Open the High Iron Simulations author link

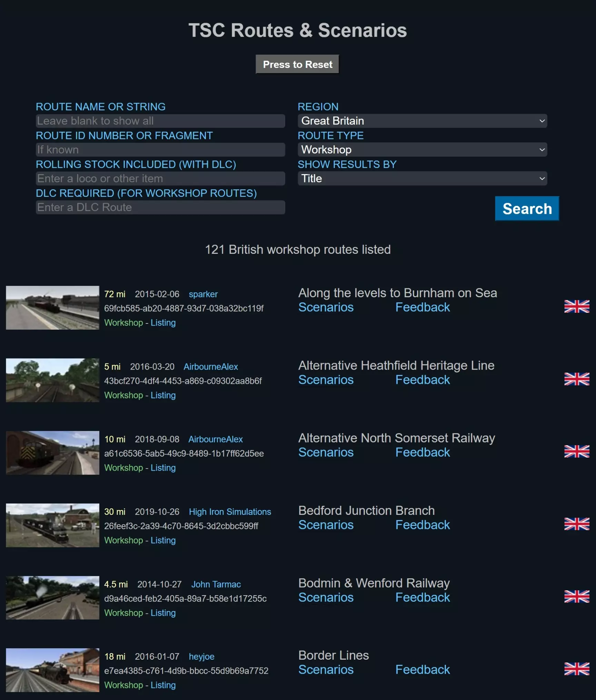click(230, 512)
